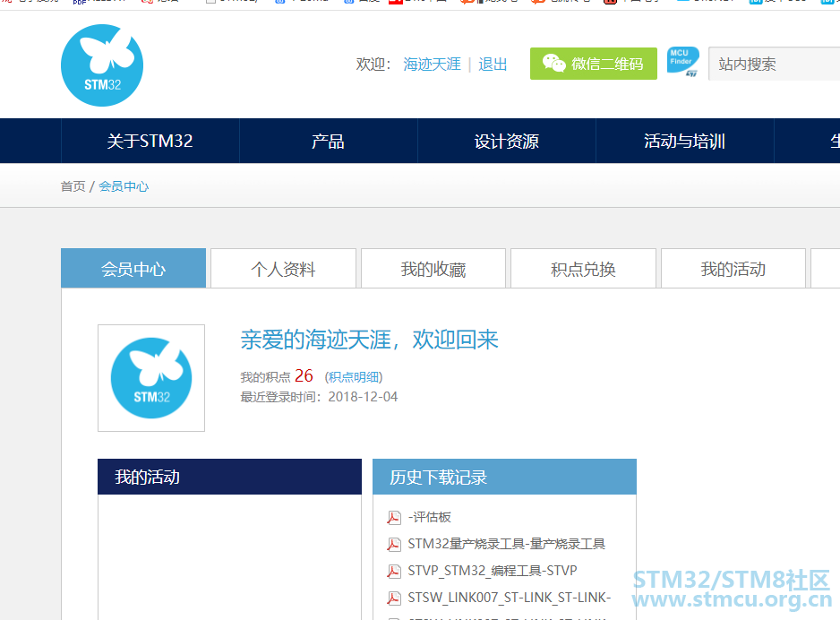Click the points value 26
The height and width of the screenshot is (620, 840).
coord(304,375)
